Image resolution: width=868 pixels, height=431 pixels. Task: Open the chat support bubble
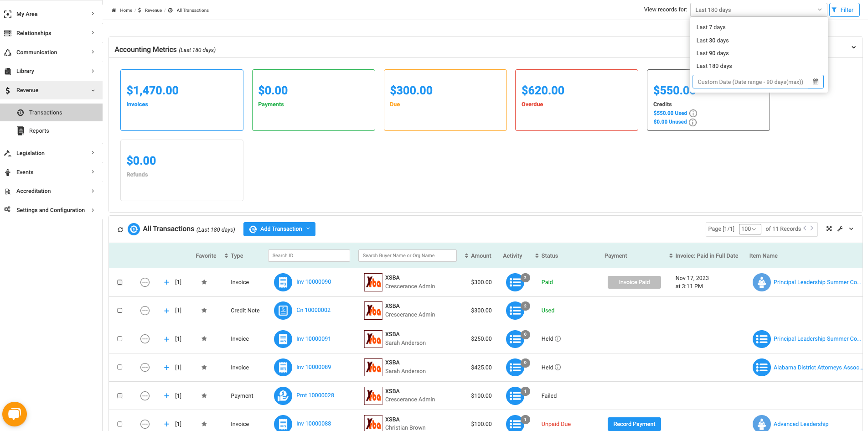[x=15, y=414]
